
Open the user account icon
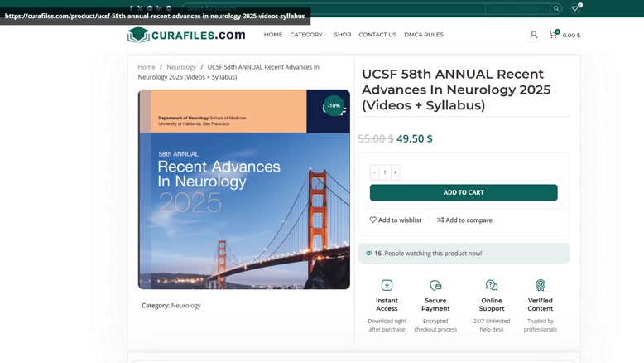pyautogui.click(x=534, y=35)
